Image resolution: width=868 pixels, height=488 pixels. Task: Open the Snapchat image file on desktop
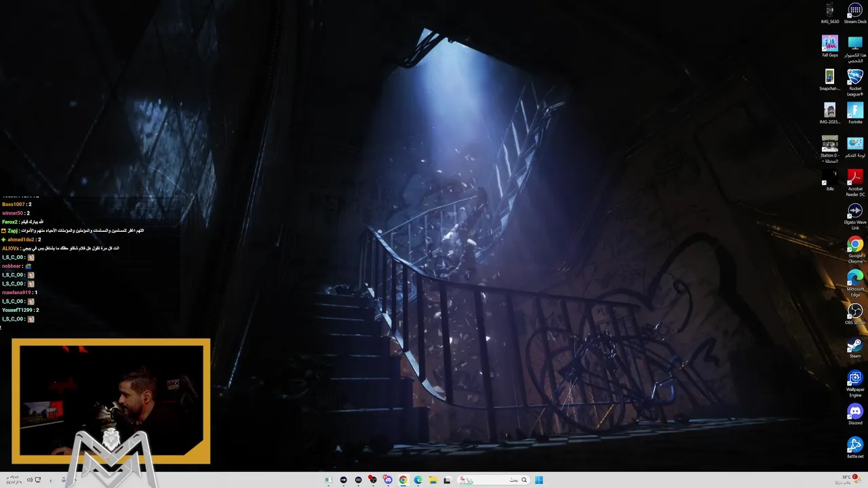pos(830,80)
